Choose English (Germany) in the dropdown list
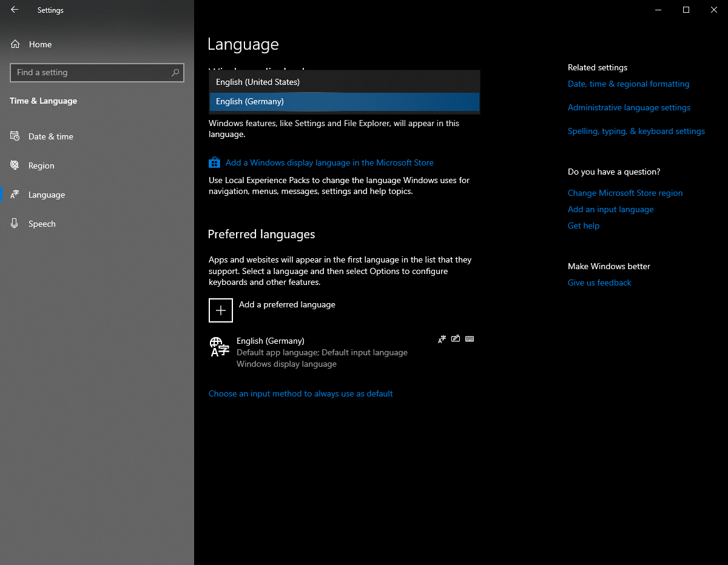This screenshot has height=565, width=728. [345, 102]
